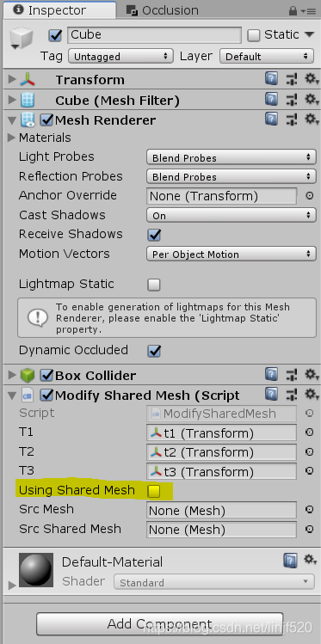This screenshot has width=321, height=644.
Task: Open the Cast Shadows dropdown
Action: click(x=231, y=215)
